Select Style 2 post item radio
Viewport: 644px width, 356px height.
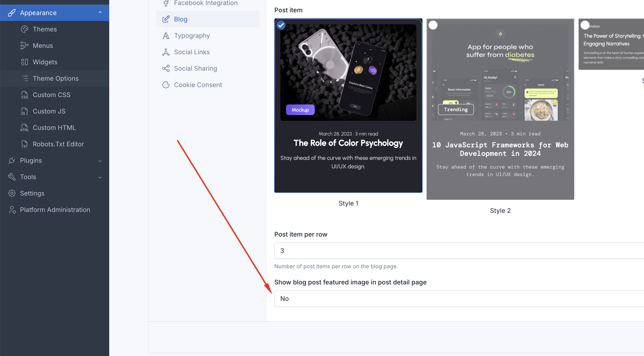point(433,25)
